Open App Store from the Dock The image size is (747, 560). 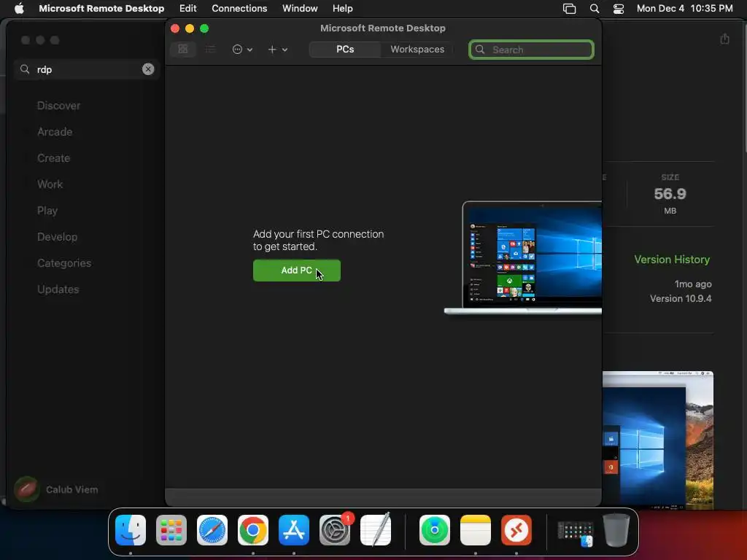(x=294, y=530)
